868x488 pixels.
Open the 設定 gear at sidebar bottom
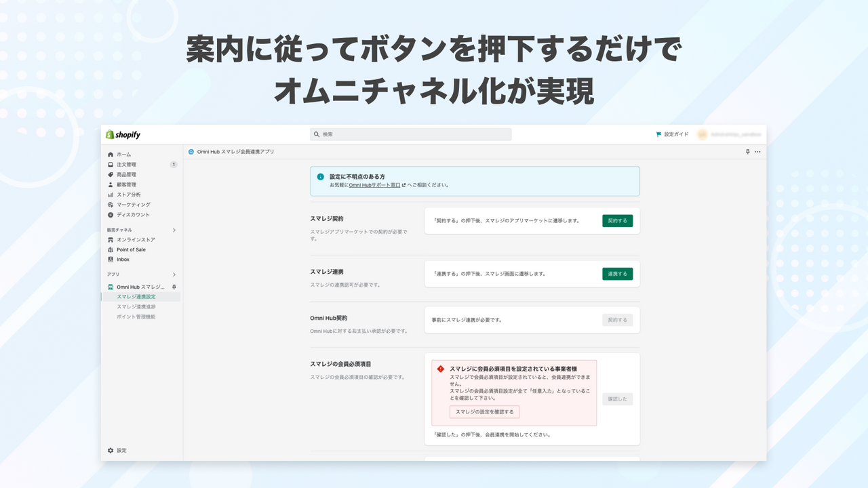tap(110, 450)
